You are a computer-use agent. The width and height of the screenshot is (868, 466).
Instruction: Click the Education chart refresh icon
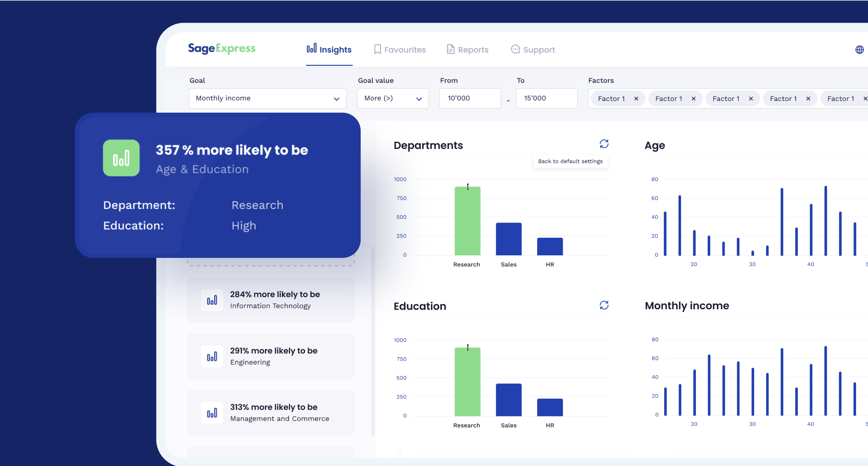pos(604,305)
